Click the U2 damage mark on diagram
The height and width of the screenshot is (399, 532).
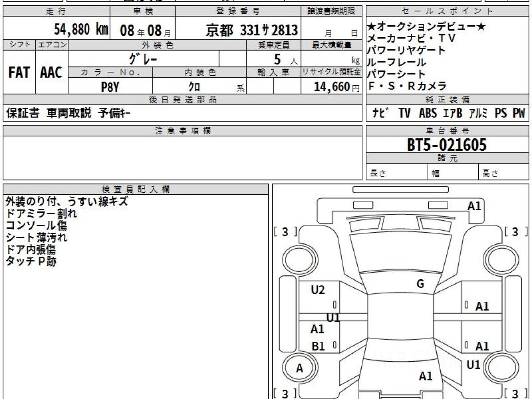coord(318,290)
